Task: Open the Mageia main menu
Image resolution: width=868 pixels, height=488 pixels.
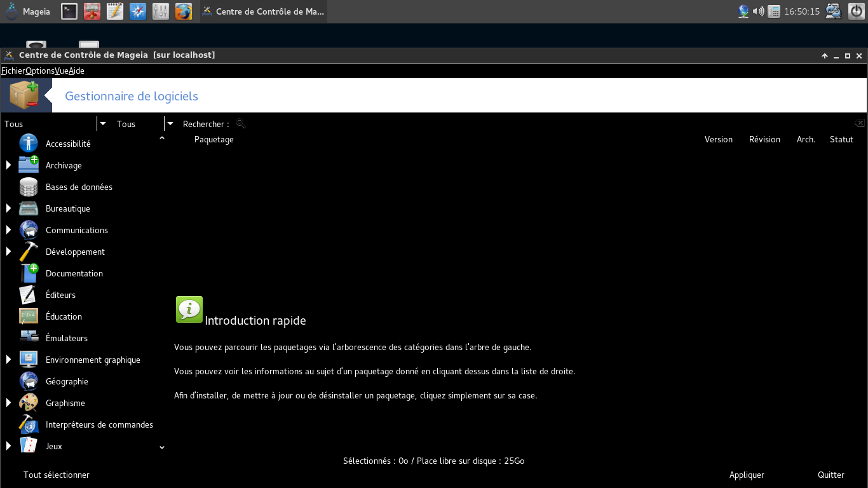Action: pyautogui.click(x=28, y=11)
